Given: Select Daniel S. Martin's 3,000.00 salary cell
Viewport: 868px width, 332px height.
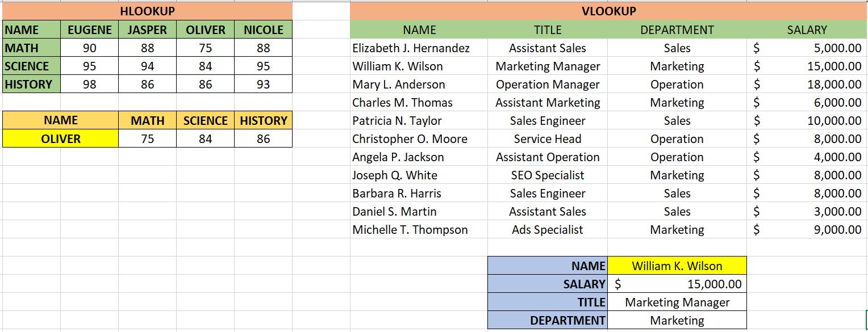Looking at the screenshot, I should [x=807, y=212].
